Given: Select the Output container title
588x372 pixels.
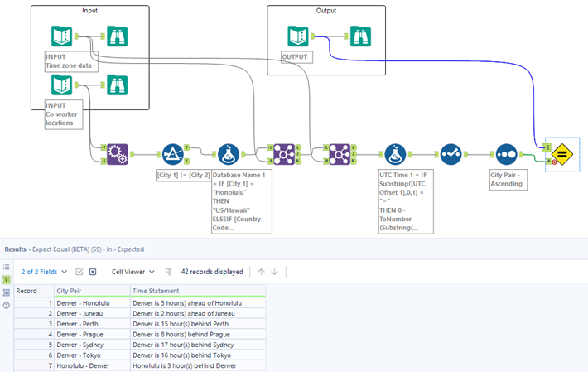Looking at the screenshot, I should [x=325, y=11].
